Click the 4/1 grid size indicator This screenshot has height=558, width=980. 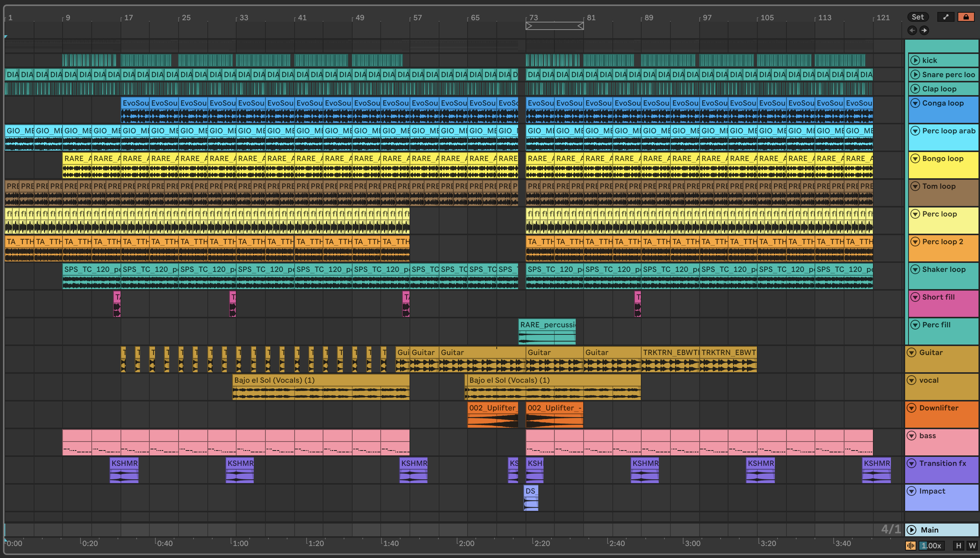pos(891,529)
